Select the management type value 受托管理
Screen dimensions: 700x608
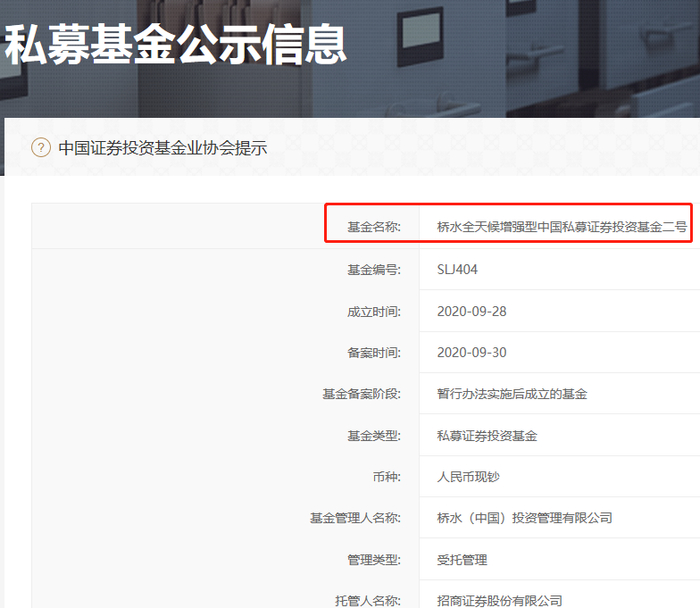pyautogui.click(x=462, y=559)
